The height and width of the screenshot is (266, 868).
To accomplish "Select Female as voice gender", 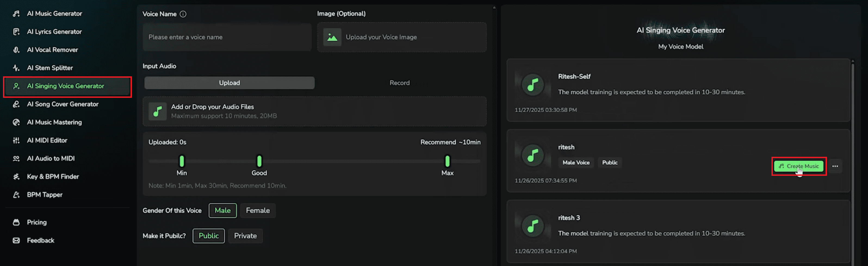I will [x=258, y=211].
